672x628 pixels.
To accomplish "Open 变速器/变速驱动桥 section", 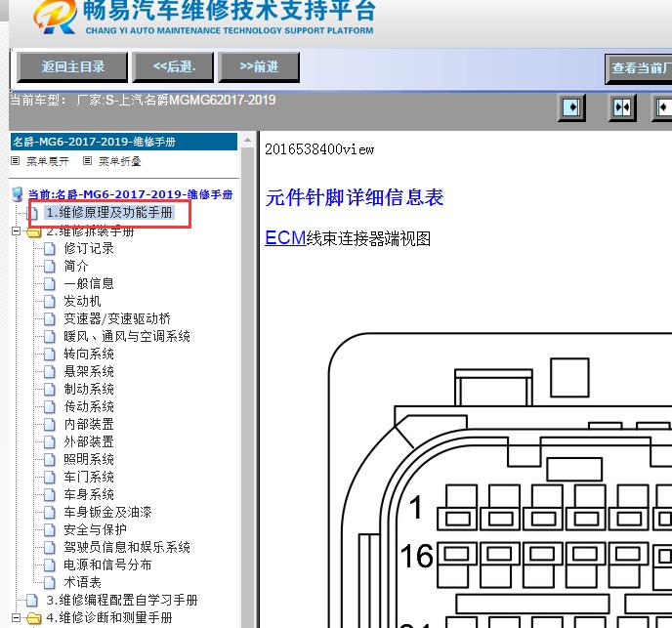I will pyautogui.click(x=117, y=318).
